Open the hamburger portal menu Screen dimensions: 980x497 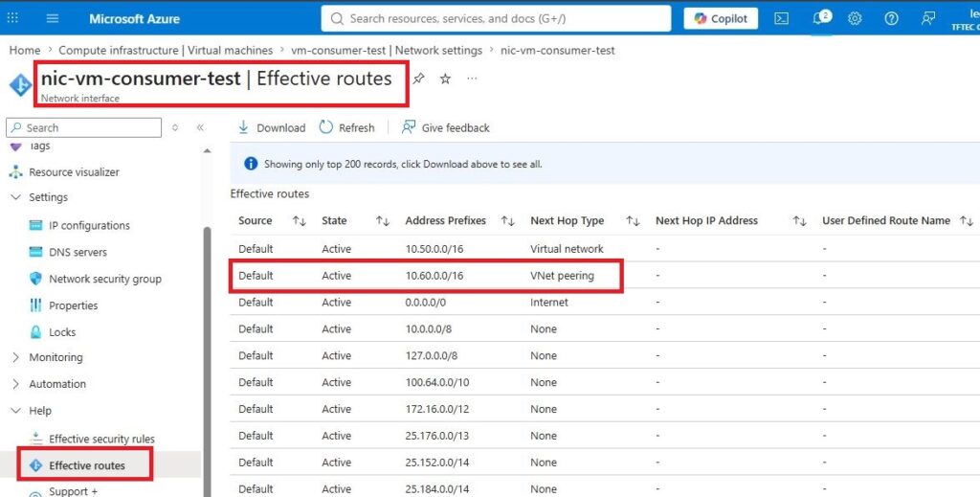(x=53, y=18)
